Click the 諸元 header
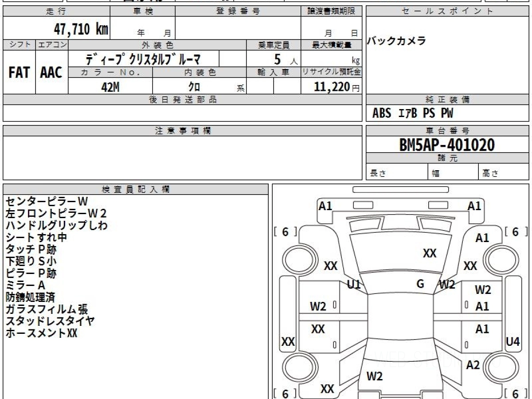532x399 pixels. 447,158
